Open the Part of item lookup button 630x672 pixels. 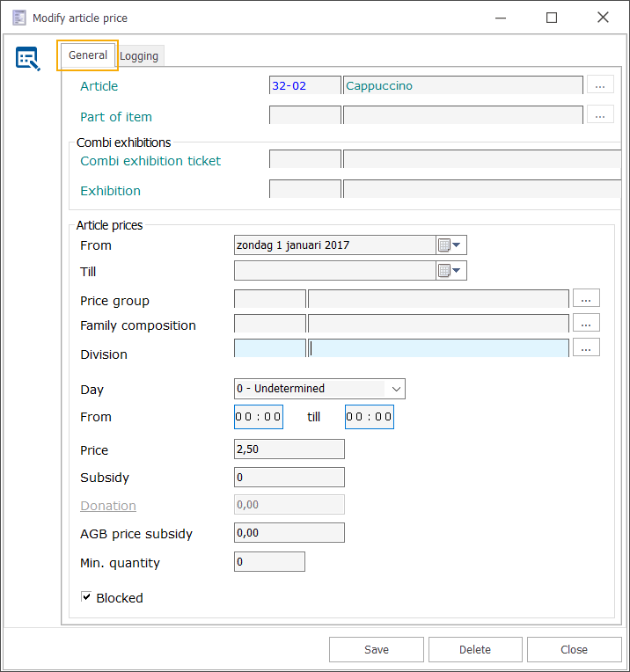pos(600,114)
